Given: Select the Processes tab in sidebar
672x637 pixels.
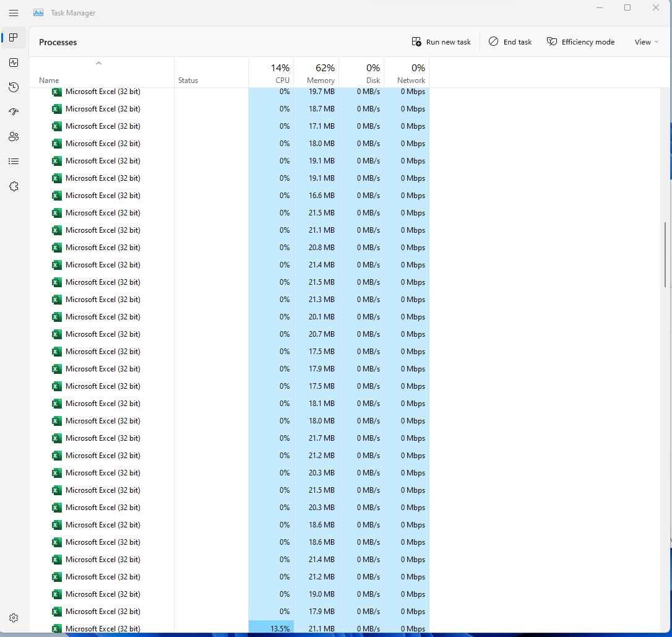Looking at the screenshot, I should 14,38.
